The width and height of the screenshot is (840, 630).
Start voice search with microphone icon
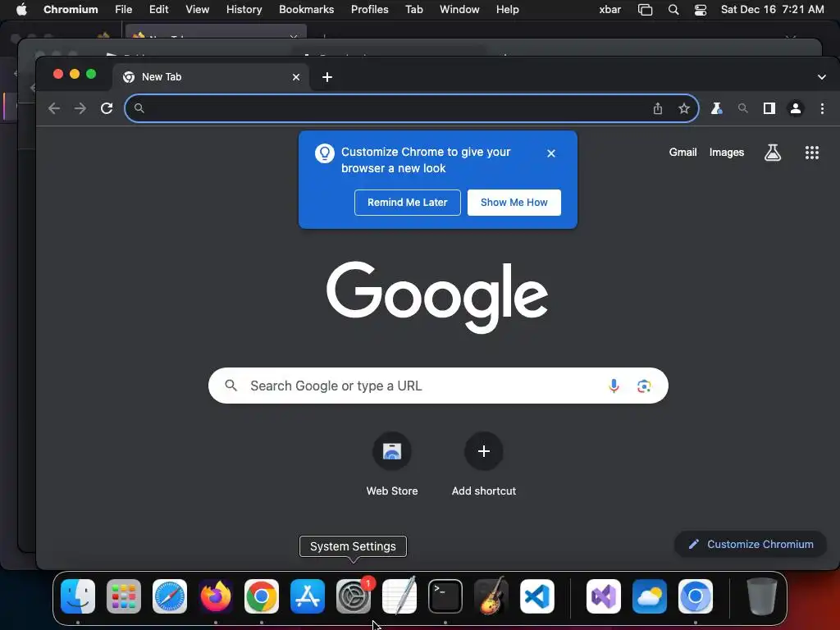click(614, 386)
